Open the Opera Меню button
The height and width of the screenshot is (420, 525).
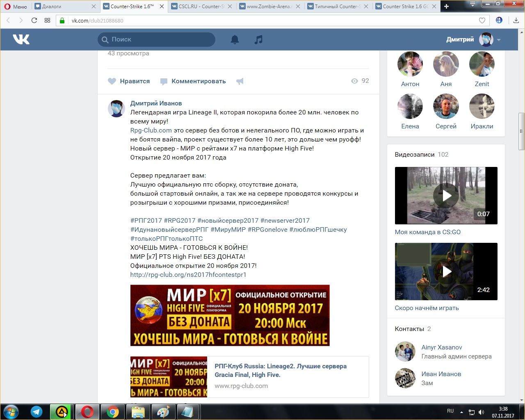point(16,6)
